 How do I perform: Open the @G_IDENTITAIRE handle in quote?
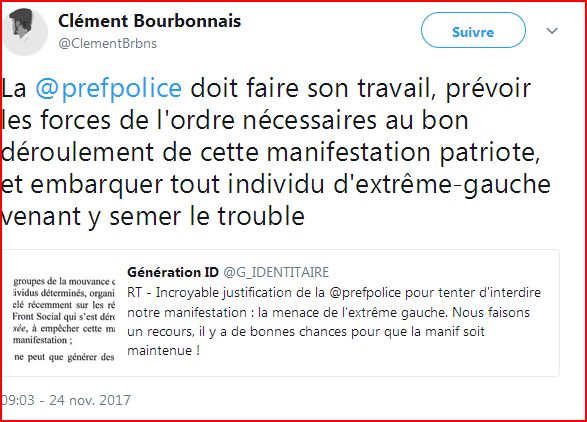point(276,272)
